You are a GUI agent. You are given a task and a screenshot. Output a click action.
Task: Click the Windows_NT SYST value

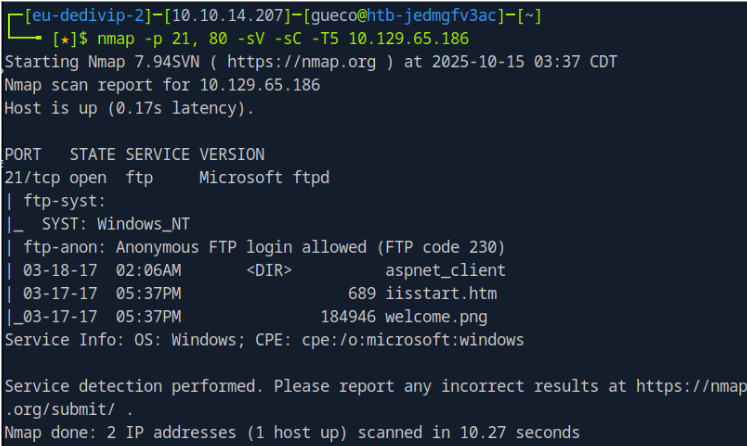(x=150, y=223)
